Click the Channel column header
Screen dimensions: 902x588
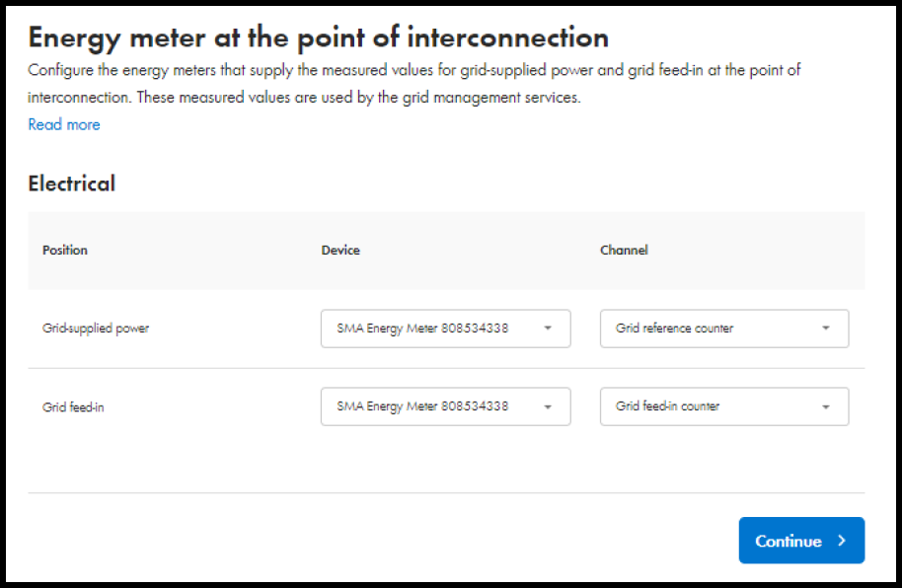(624, 251)
